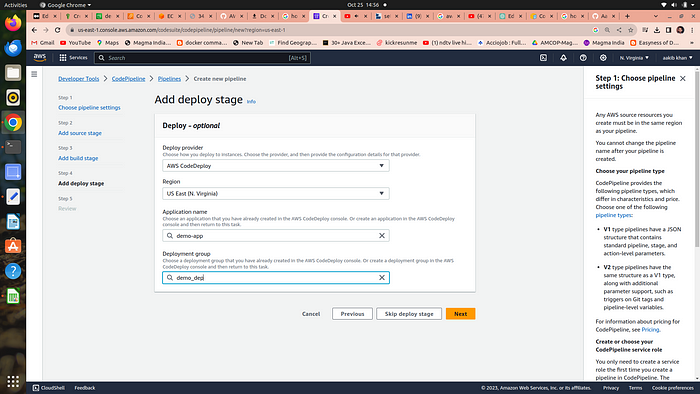Open LibreOffice Writer from the dock
Screen dimensions: 700x394
13,221
